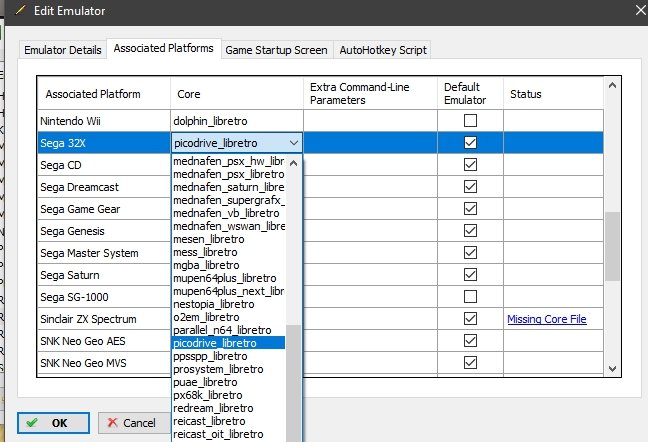
Task: Choose mednafen_psx_hw_libretro from the core list
Action: click(x=229, y=161)
